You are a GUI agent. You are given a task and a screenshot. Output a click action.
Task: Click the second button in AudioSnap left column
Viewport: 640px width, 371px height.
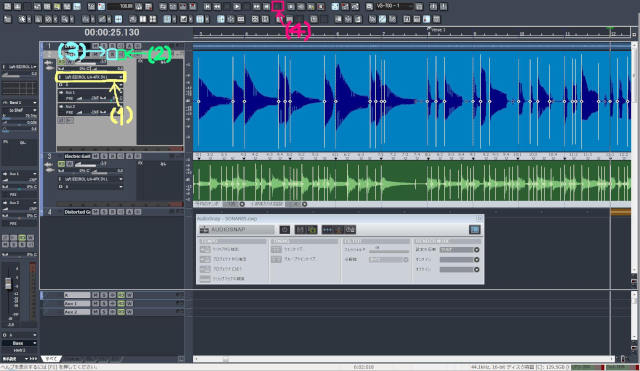tap(205, 259)
